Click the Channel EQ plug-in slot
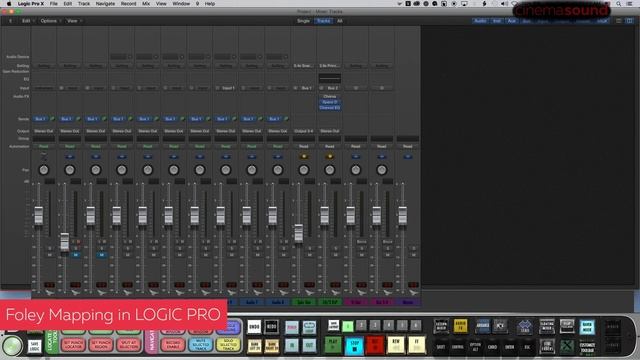The image size is (640, 360). (330, 108)
